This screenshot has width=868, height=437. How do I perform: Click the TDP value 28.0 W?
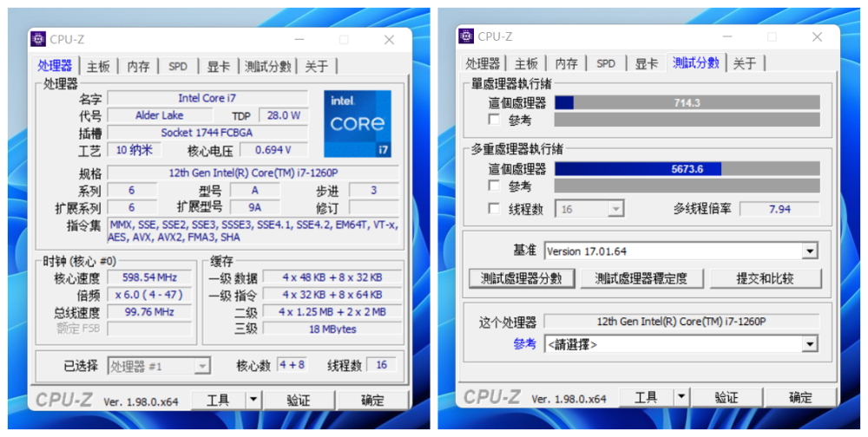point(284,115)
